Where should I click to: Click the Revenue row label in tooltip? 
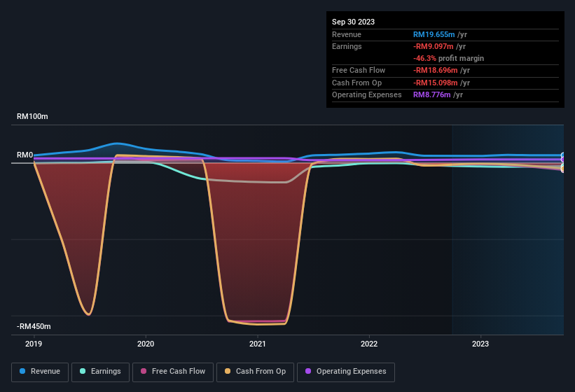(347, 34)
